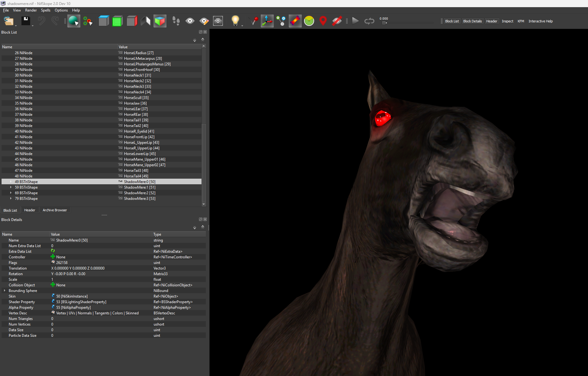588x376 pixels.
Task: Click Block Details collapse-all up chevron
Action: click(203, 227)
